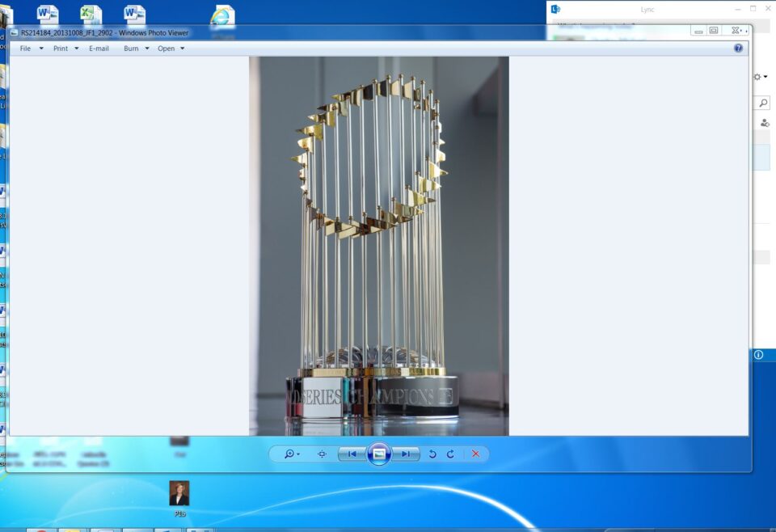Rotate the photo counterclockwise

[x=432, y=454]
